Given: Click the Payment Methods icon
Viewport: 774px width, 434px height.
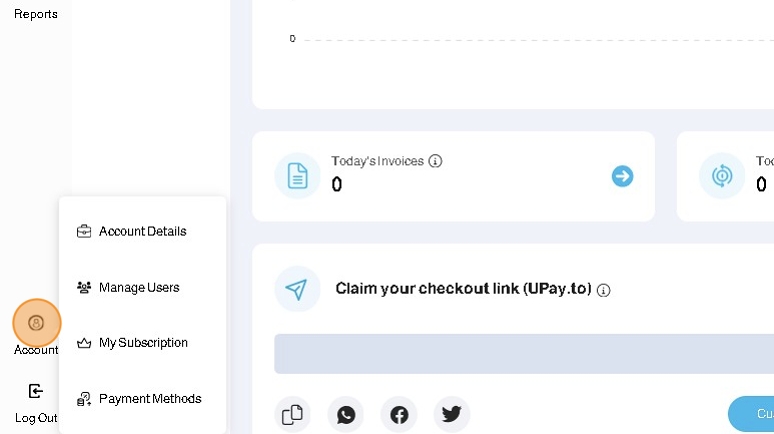Looking at the screenshot, I should click(84, 399).
